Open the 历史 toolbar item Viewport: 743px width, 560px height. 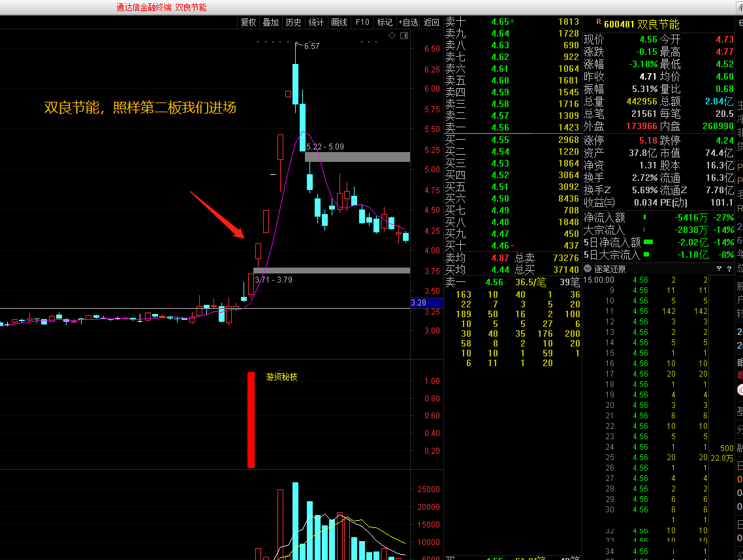click(293, 22)
